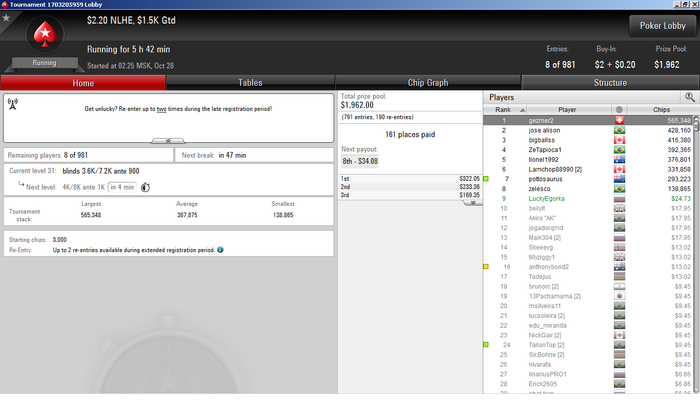Select player edu_miranda
The image size is (700, 418).
pyautogui.click(x=547, y=326)
